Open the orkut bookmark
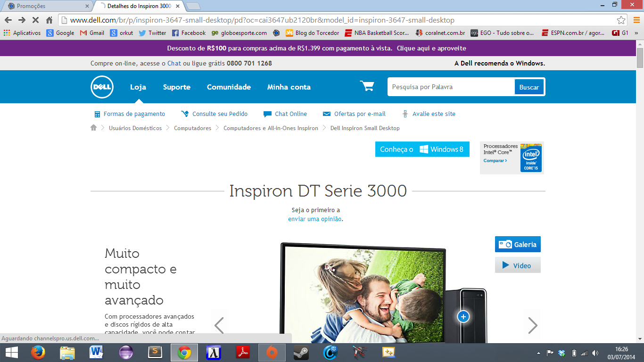 pos(122,33)
